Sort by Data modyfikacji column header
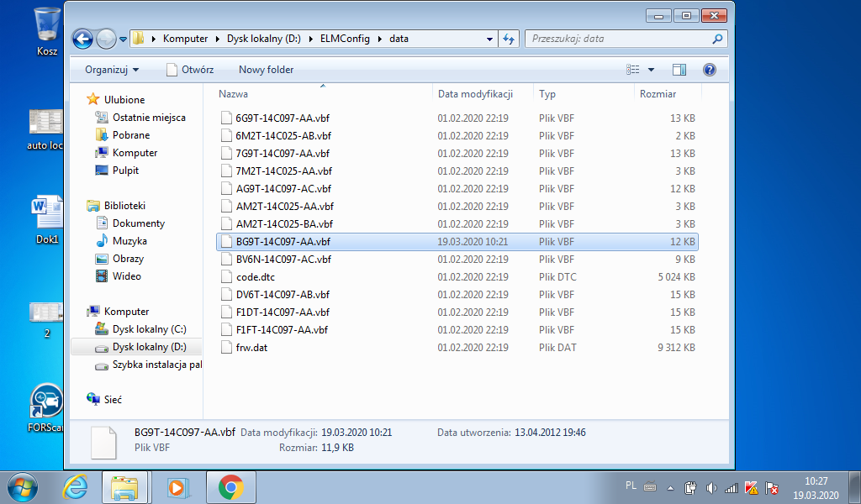Image resolution: width=861 pixels, height=504 pixels. (475, 94)
